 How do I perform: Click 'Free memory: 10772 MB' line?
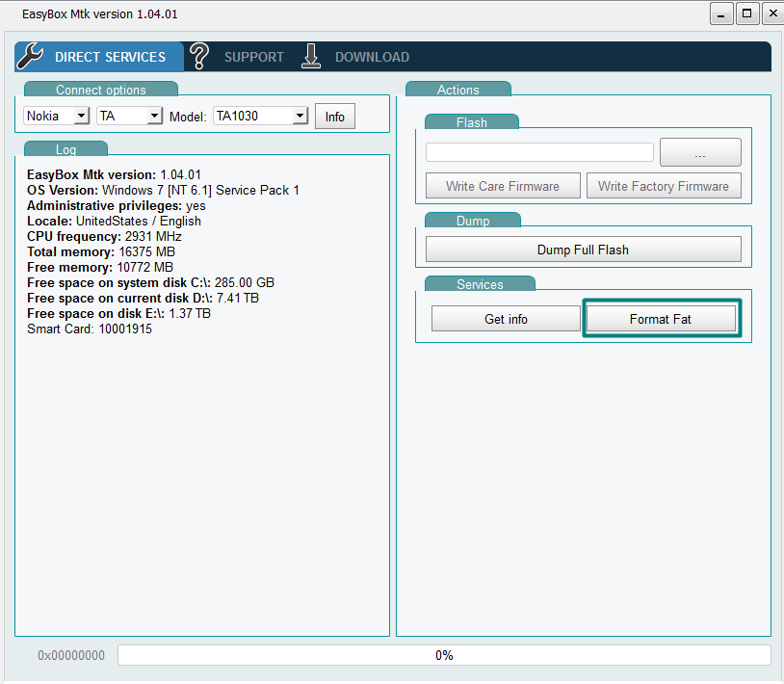pyautogui.click(x=100, y=268)
